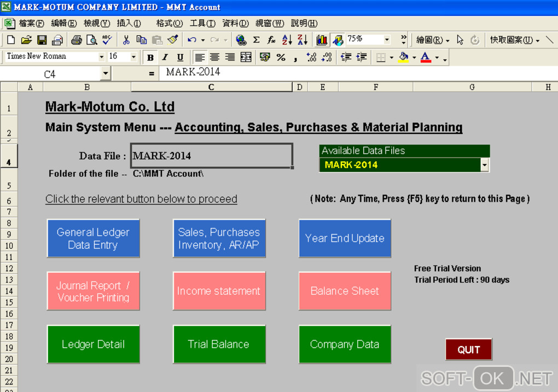The image size is (558, 392).
Task: Run the spelling check icon
Action: pyautogui.click(x=107, y=40)
